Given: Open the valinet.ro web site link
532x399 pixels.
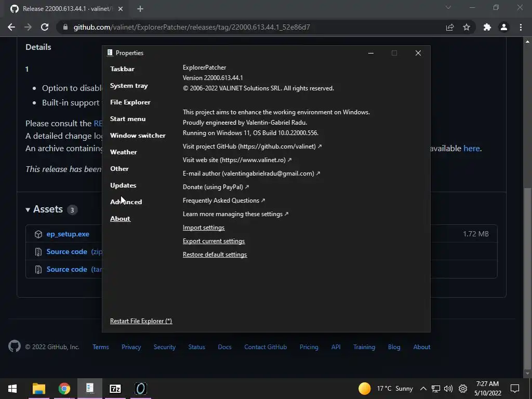Looking at the screenshot, I should pos(237,160).
